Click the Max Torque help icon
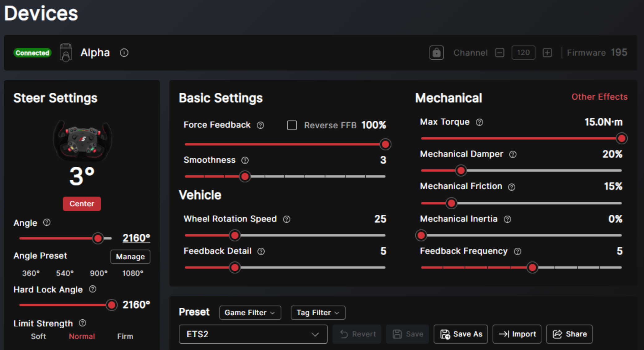The image size is (644, 350). tap(479, 122)
